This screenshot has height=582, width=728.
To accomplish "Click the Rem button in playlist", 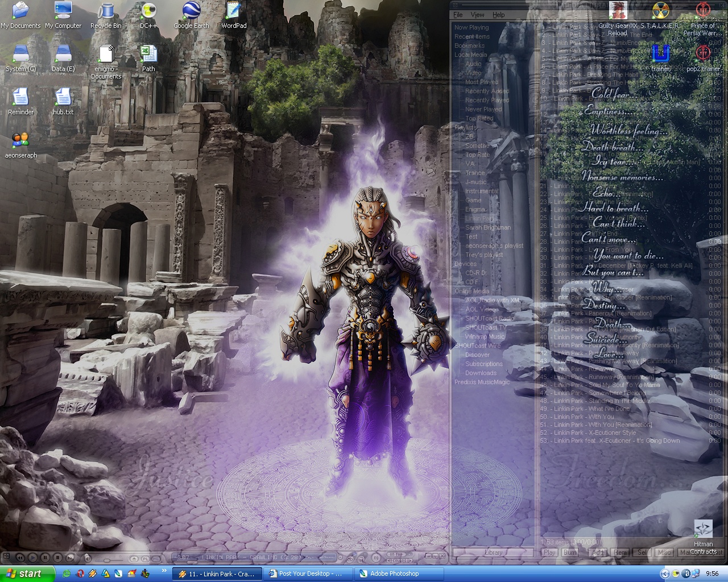I will [620, 552].
